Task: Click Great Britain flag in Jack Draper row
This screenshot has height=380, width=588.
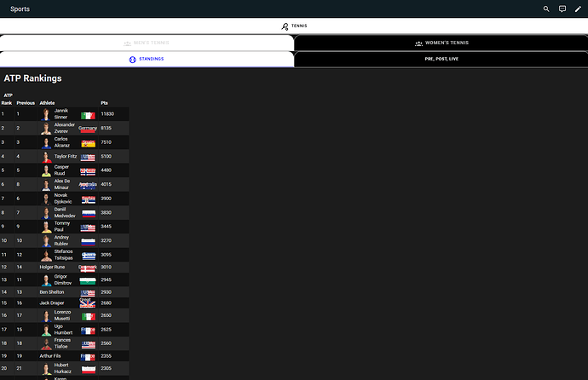Action: pyautogui.click(x=88, y=302)
